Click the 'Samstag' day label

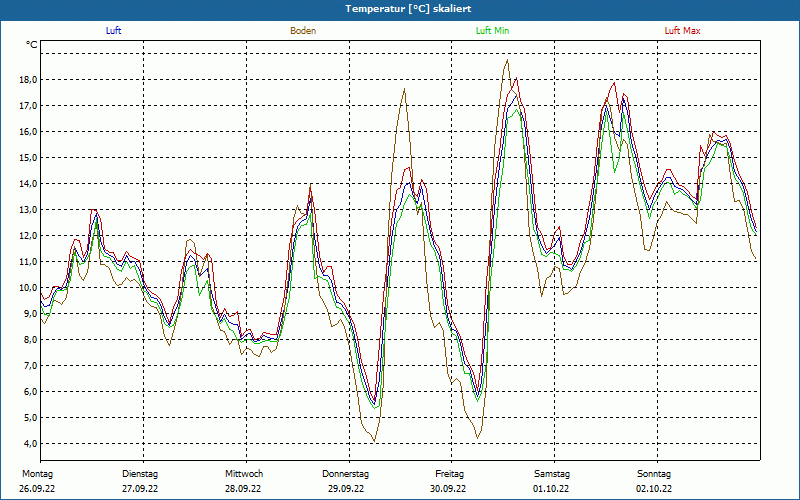552,474
